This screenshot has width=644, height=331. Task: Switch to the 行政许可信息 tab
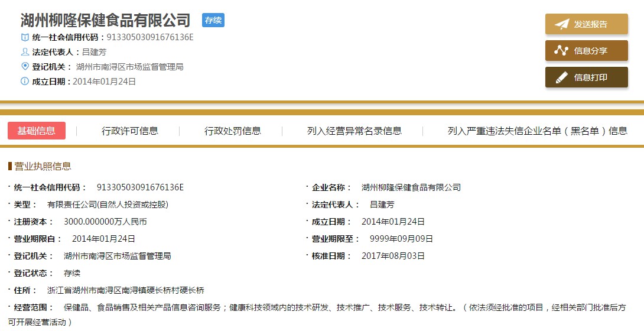click(x=130, y=131)
